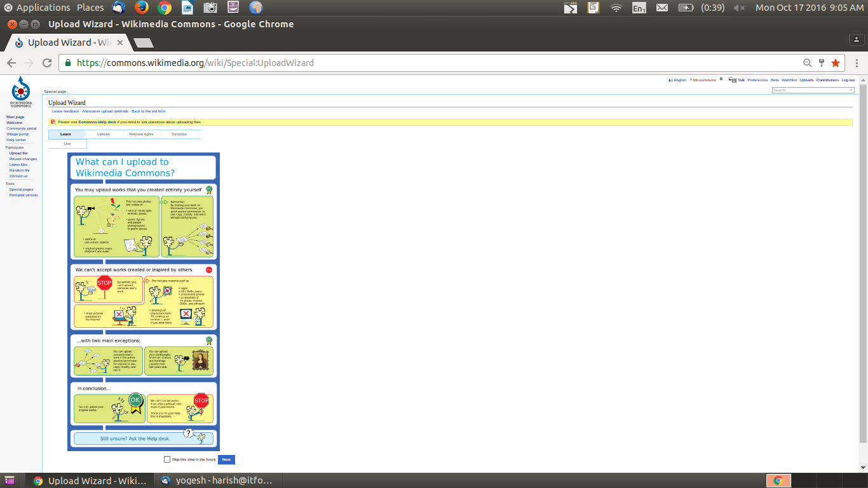Click the Wikimedia Commons logo

pos(21,92)
